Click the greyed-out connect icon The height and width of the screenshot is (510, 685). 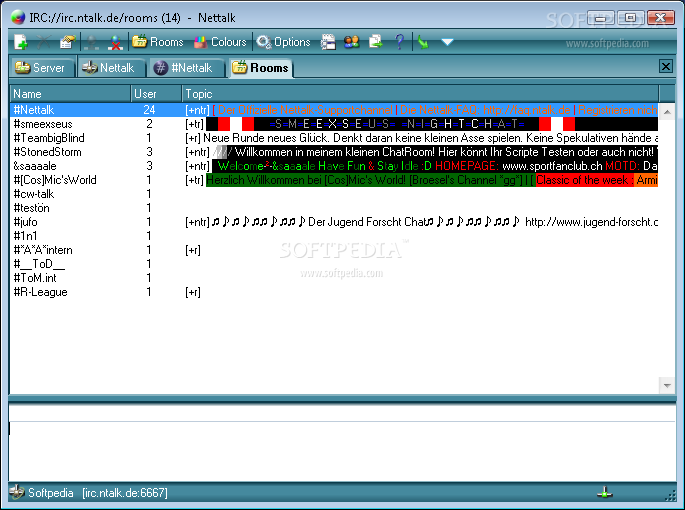(x=91, y=42)
